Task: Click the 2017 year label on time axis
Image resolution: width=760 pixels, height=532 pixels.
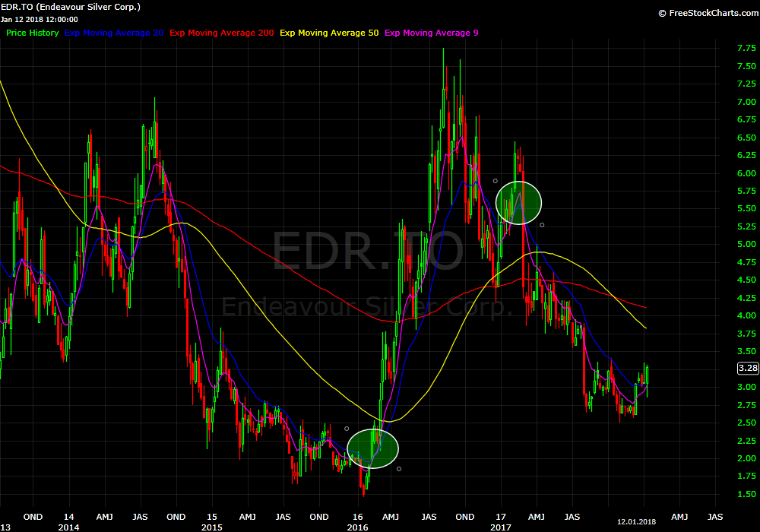Action: pyautogui.click(x=501, y=527)
